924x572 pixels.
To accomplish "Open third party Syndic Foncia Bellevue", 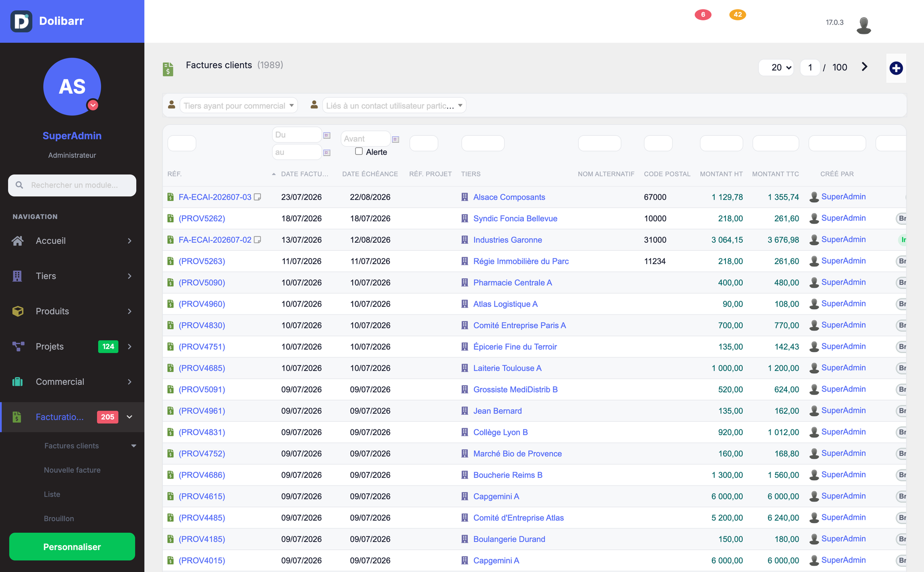I will (515, 218).
